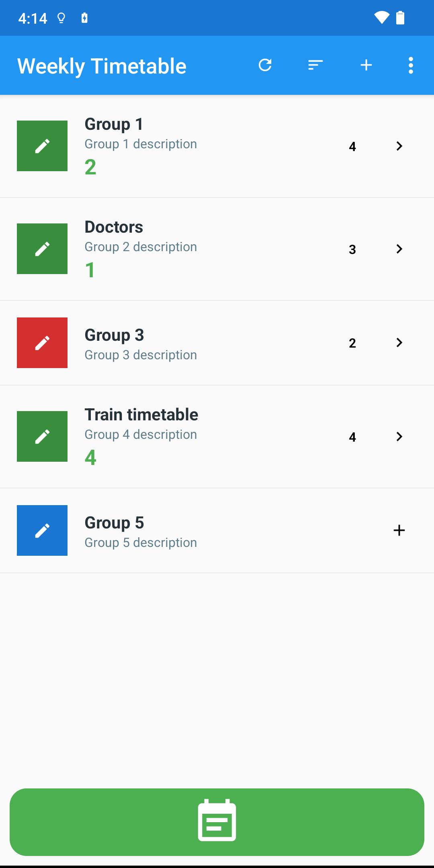Add an entry to Group 5 with plus
This screenshot has width=434, height=868.
pyautogui.click(x=399, y=530)
